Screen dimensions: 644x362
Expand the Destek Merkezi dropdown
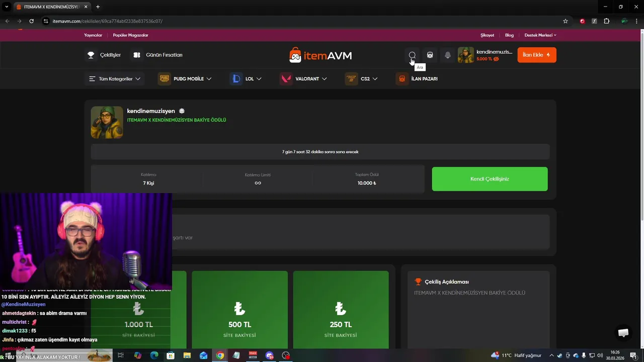[x=540, y=35]
